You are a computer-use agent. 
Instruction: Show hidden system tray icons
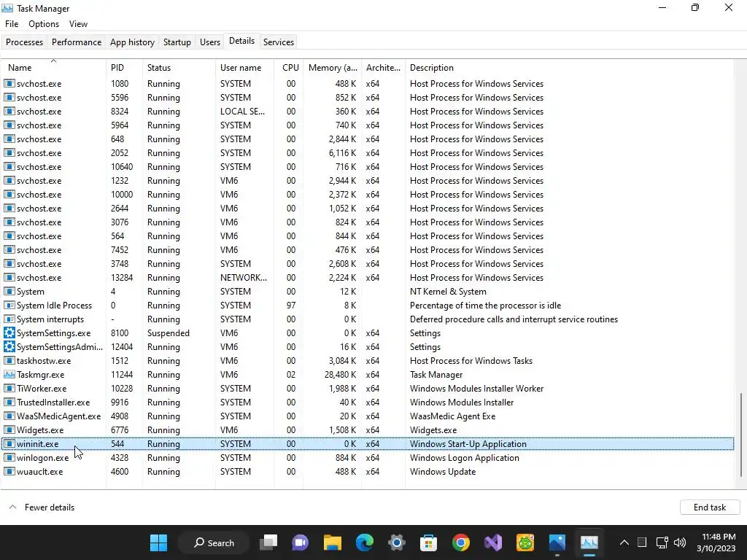624,542
